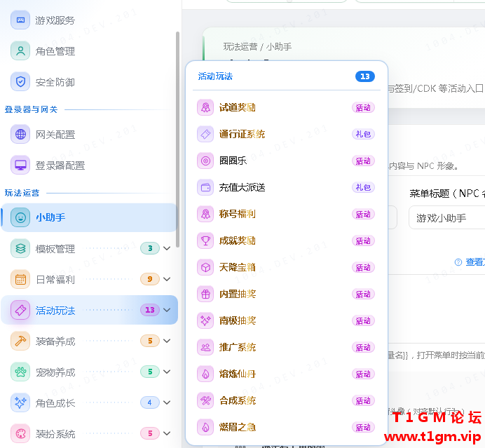The image size is (485, 448).
Task: Click the 小助手 smiley icon
Action: pyautogui.click(x=20, y=217)
